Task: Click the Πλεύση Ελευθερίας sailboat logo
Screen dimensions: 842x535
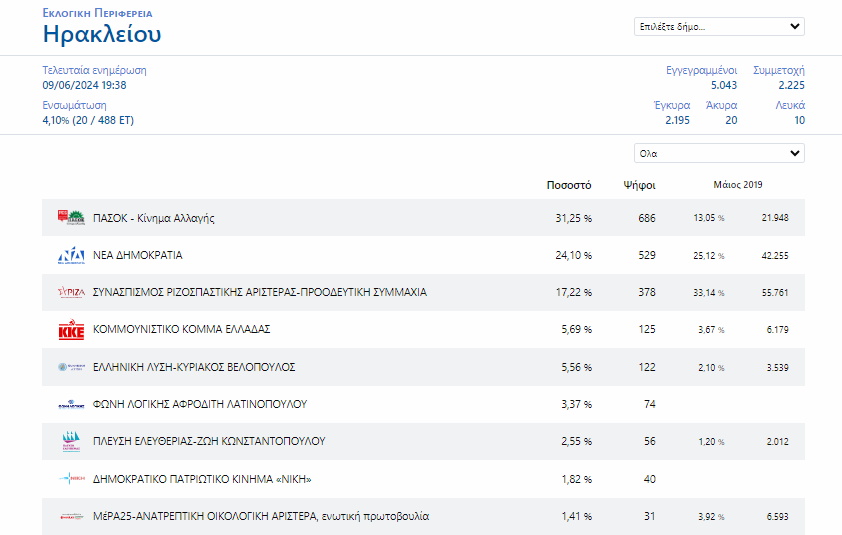Action: coord(71,441)
